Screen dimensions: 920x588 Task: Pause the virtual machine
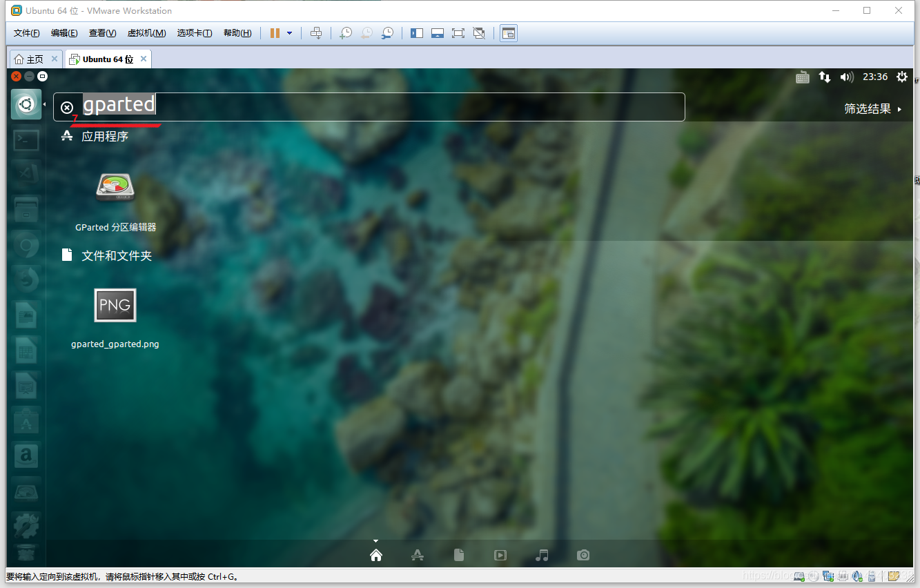[x=275, y=33]
